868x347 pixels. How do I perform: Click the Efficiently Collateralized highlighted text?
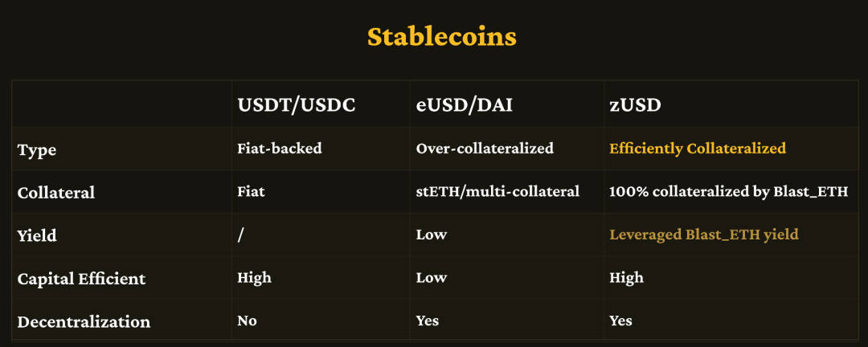coord(698,149)
